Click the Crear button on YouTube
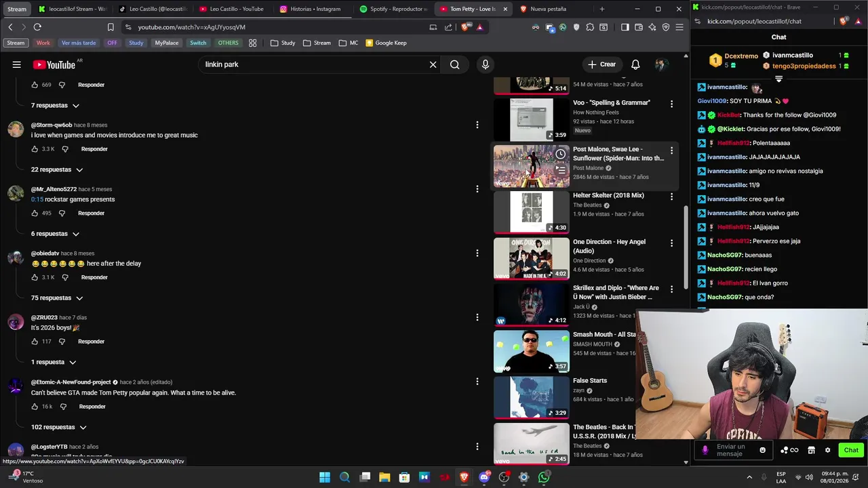The width and height of the screenshot is (868, 488). (601, 64)
